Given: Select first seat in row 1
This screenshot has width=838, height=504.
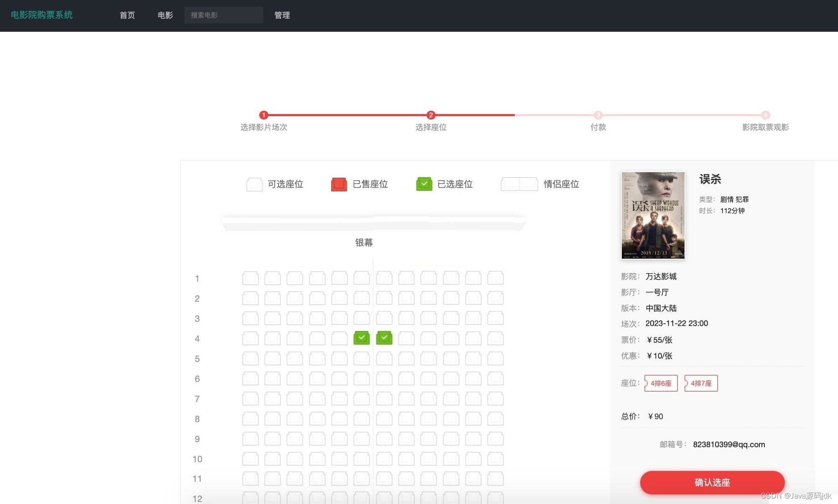Looking at the screenshot, I should (x=250, y=278).
